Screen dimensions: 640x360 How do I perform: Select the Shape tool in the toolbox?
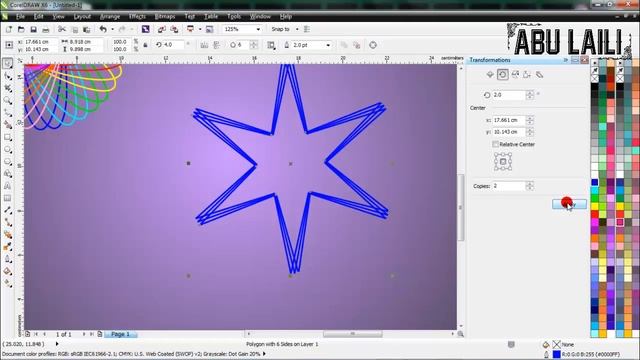[x=8, y=76]
